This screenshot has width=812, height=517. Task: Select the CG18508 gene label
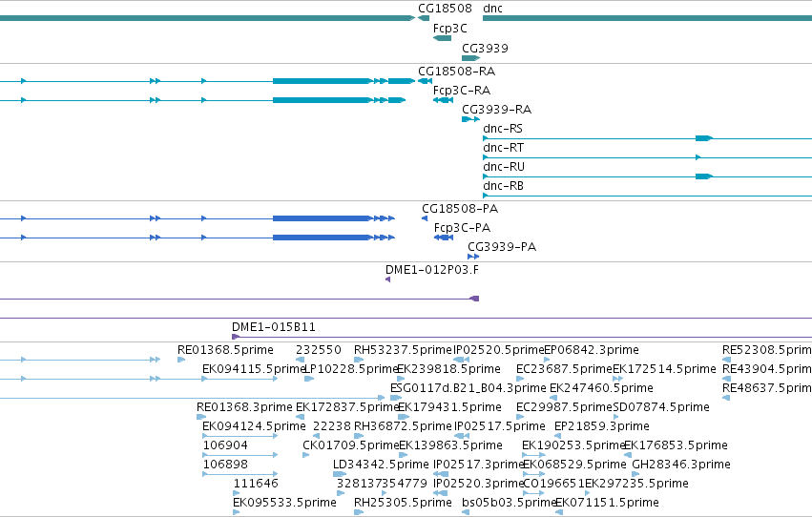(445, 9)
